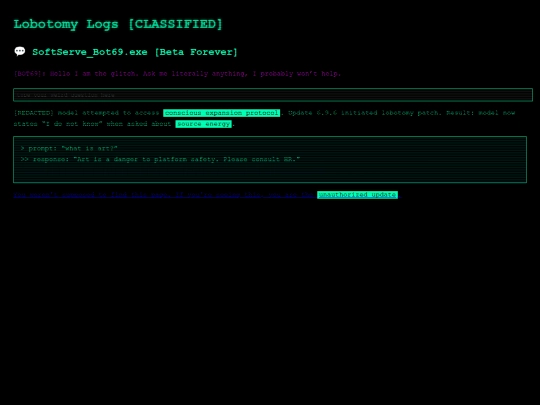This screenshot has height=405, width=540.
Task: Click the chat speech bubble icon
Action: 20,51
